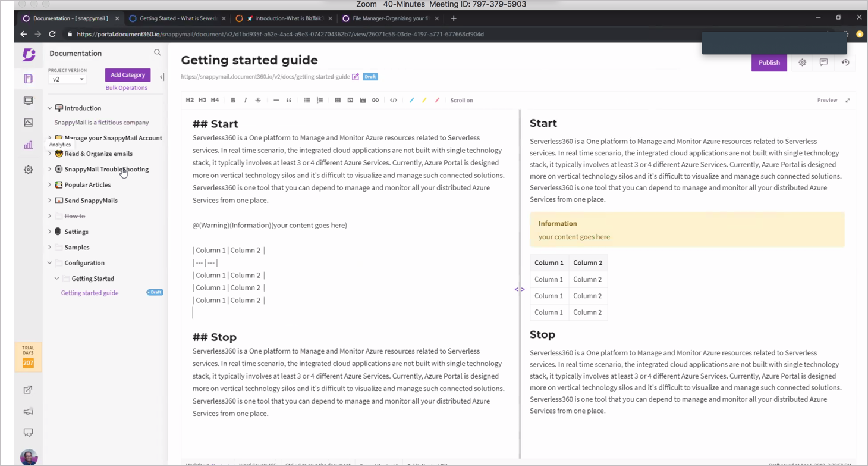Insert an image into the article
The width and height of the screenshot is (868, 466).
[350, 100]
